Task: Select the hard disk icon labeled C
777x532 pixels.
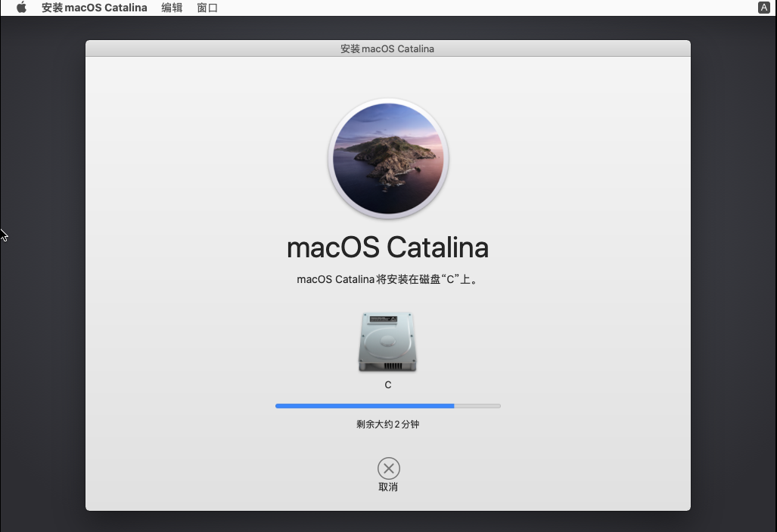Action: pos(387,342)
